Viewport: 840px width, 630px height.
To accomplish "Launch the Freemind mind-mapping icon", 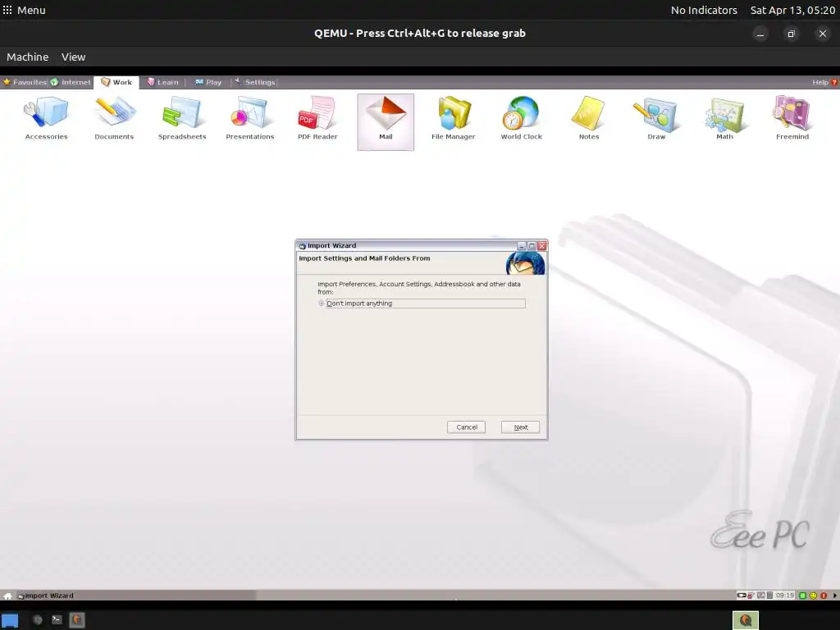I will [792, 119].
